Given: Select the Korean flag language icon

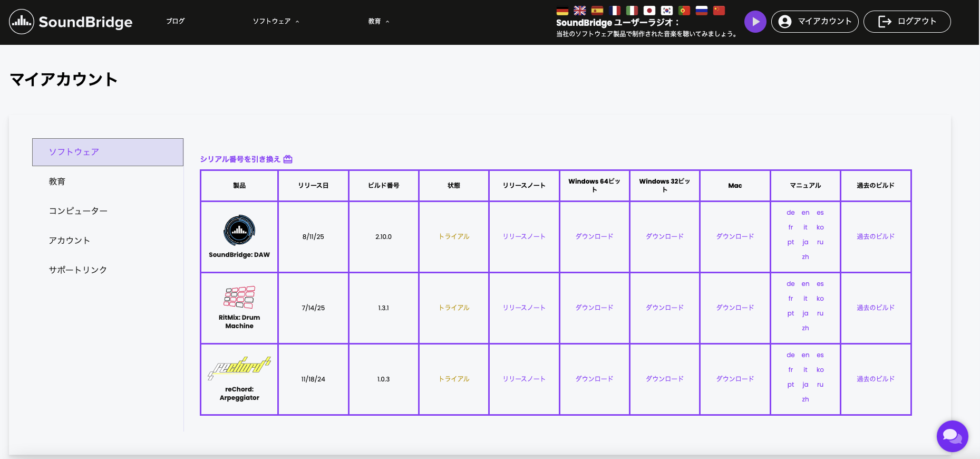Looking at the screenshot, I should coord(667,11).
